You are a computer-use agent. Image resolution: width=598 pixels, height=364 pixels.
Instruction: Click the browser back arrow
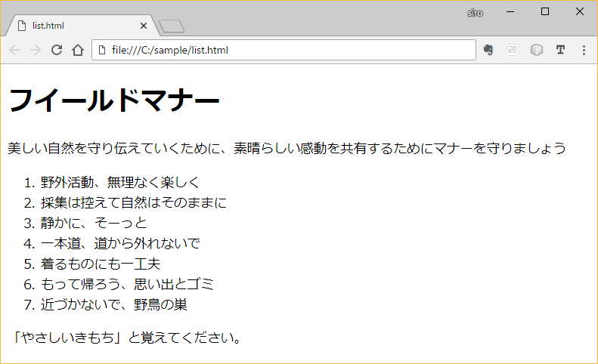14,51
